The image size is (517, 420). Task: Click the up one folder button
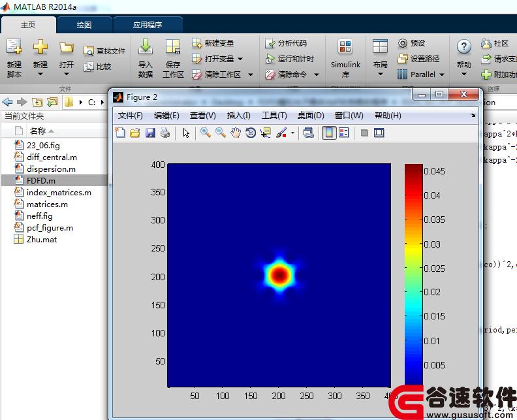coord(37,103)
